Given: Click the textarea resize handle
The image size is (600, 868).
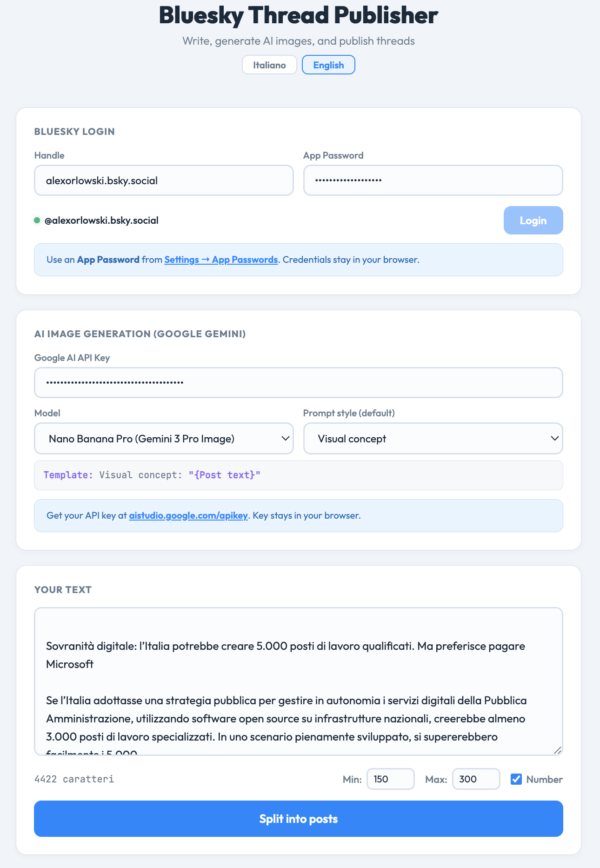Looking at the screenshot, I should (x=558, y=750).
